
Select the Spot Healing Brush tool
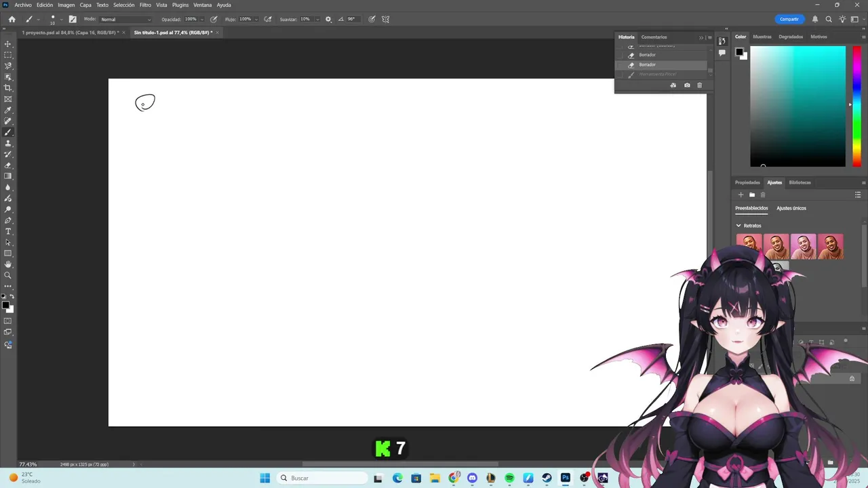pyautogui.click(x=8, y=121)
